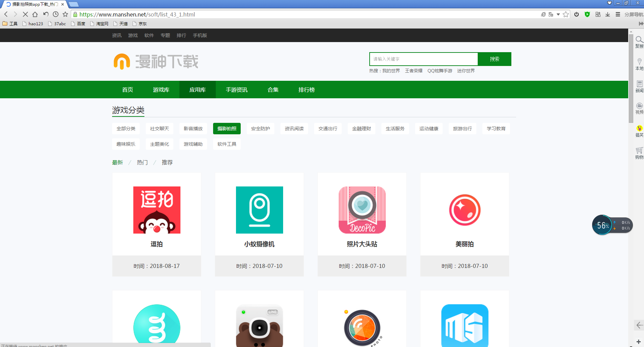The image size is (644, 347).
Task: Select the 安全防护 category
Action: tap(261, 129)
